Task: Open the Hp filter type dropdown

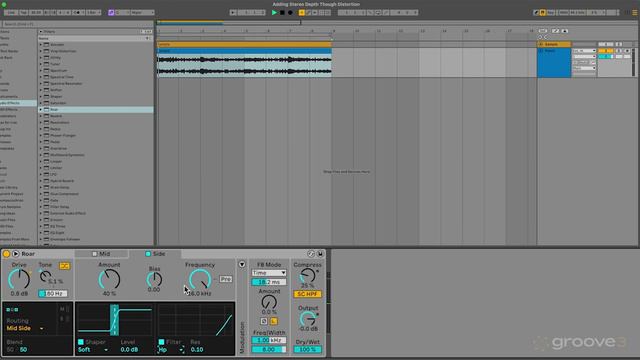Action: pos(171,349)
